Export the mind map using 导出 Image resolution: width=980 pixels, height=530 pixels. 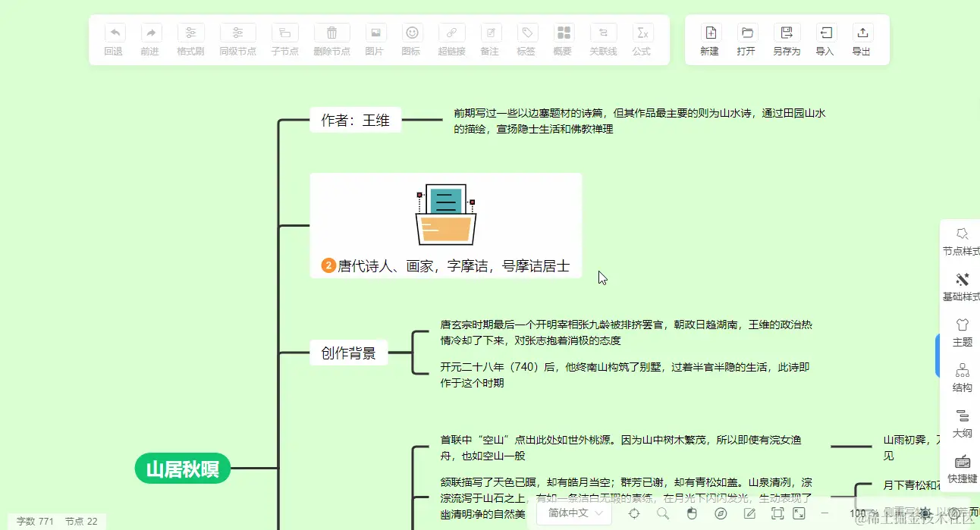point(862,39)
